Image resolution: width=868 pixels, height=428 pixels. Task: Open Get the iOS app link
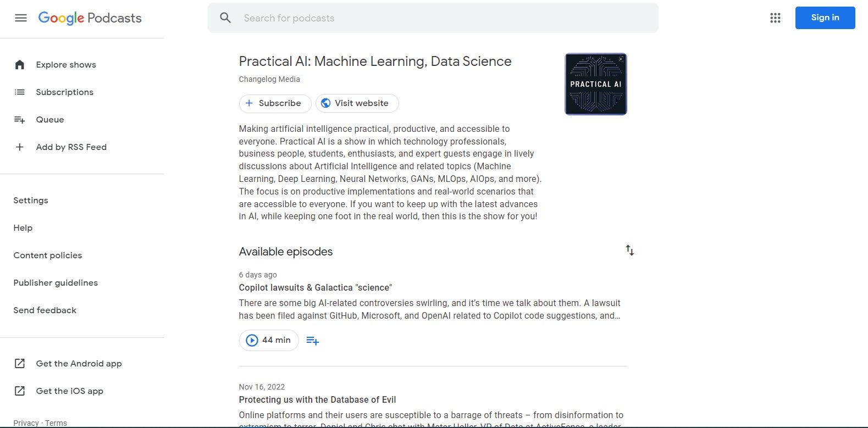click(x=69, y=391)
